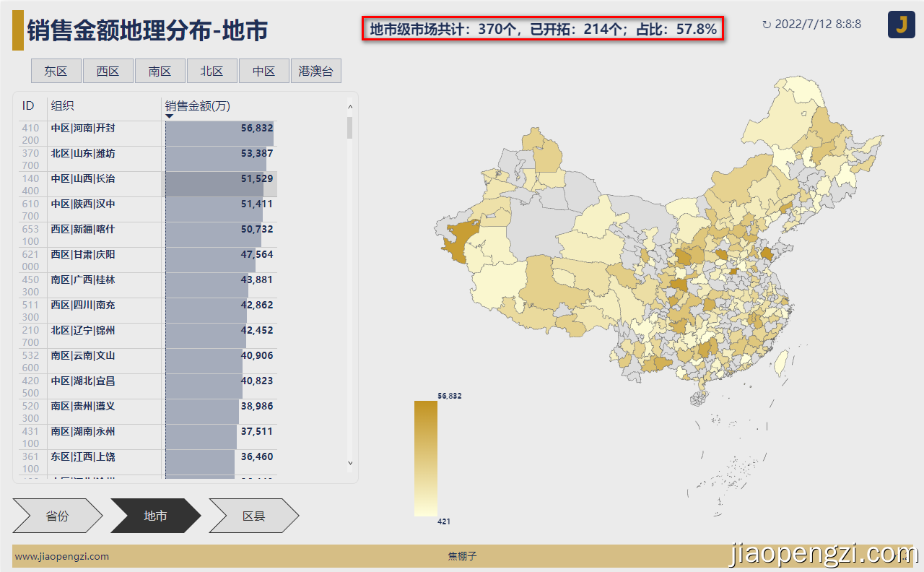This screenshot has height=572, width=924.
Task: Select row 中区|陕西|汉中
Action: coord(148,209)
